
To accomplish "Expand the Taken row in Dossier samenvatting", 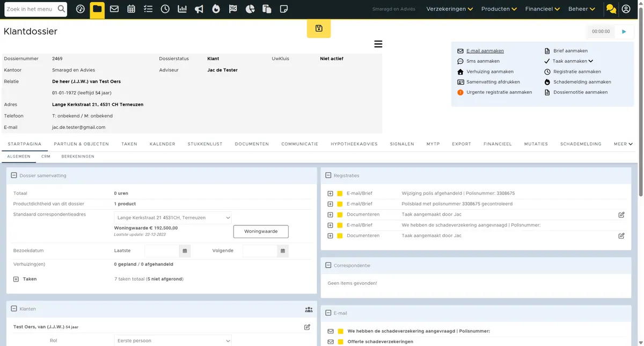I will tap(16, 279).
